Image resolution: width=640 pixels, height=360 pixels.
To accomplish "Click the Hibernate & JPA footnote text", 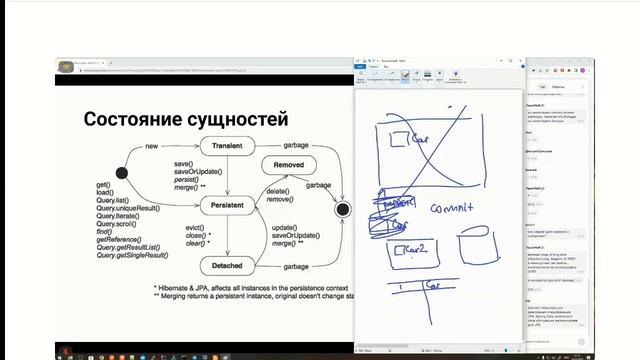I will coord(251,288).
